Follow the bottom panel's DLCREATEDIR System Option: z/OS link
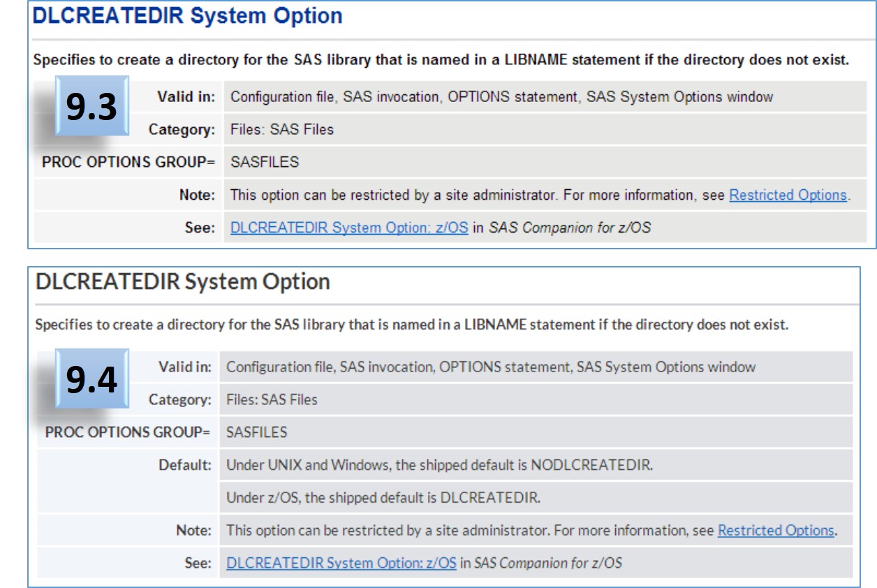The height and width of the screenshot is (588, 877). pyautogui.click(x=341, y=563)
